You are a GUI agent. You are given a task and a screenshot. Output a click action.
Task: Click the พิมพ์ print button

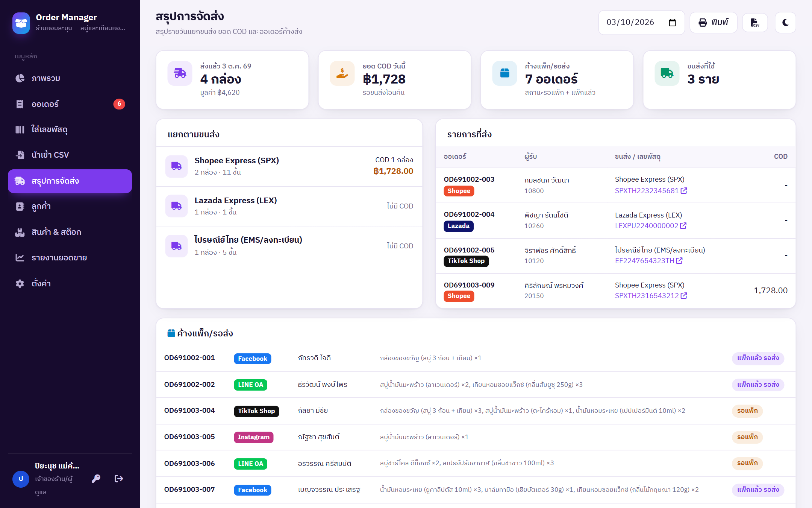[x=713, y=23]
